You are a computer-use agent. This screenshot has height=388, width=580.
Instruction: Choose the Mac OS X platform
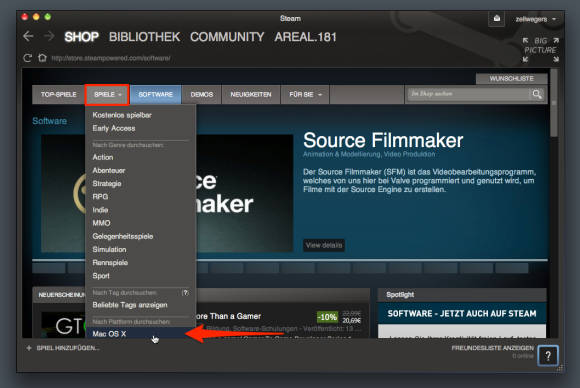point(141,334)
